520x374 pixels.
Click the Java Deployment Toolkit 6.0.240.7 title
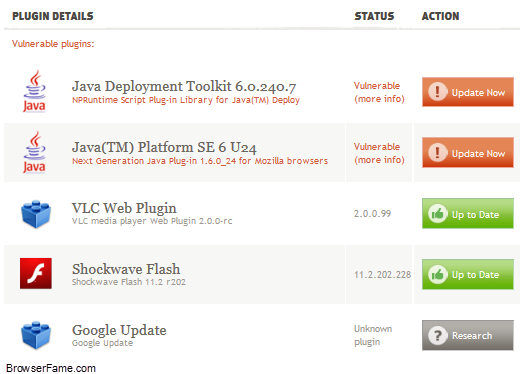point(184,87)
